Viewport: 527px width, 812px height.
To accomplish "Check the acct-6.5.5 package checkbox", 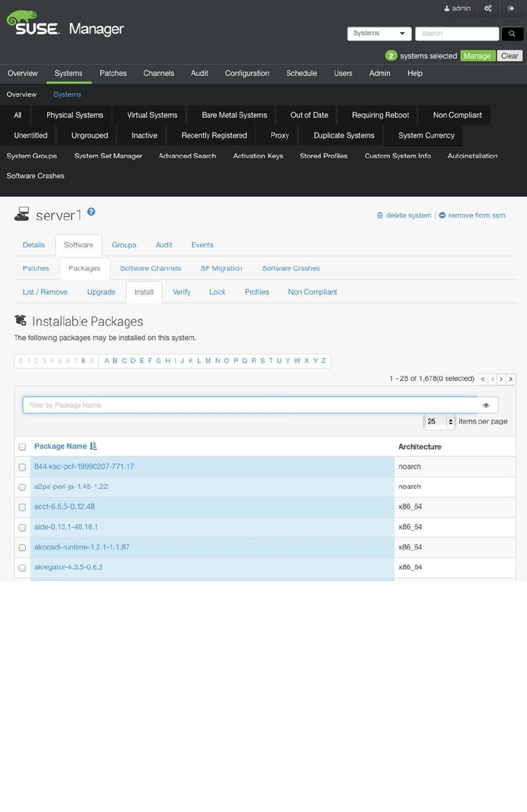I will coord(22,507).
